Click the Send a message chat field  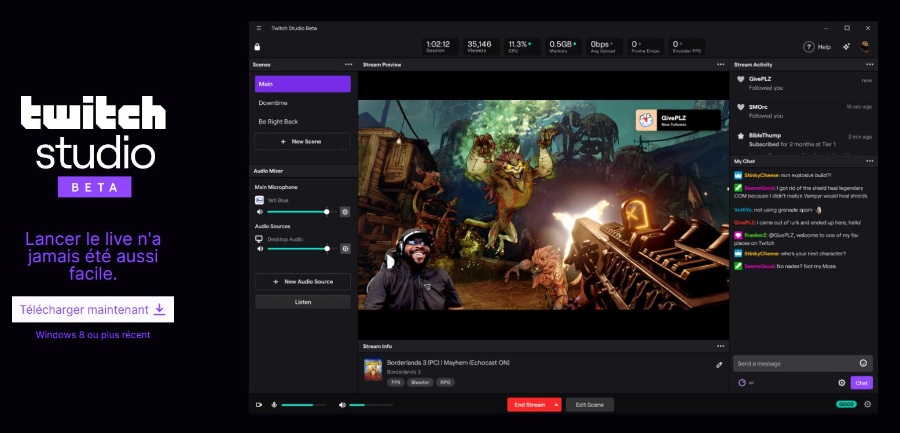(x=795, y=363)
